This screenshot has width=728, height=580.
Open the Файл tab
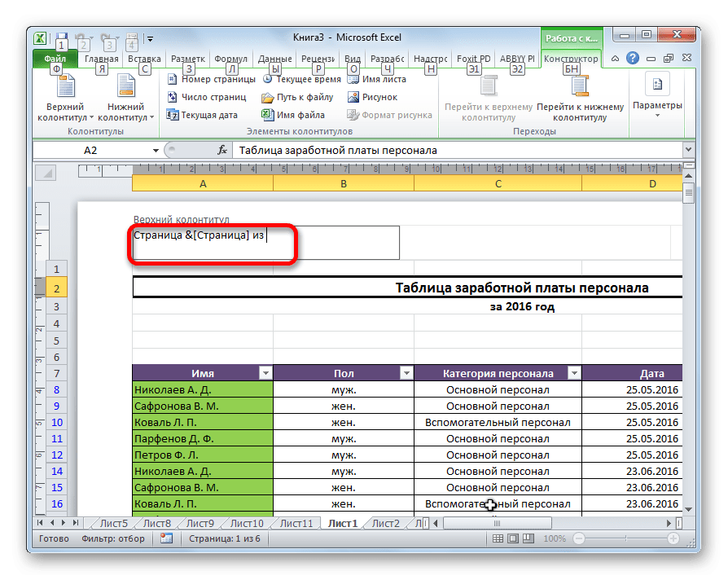(55, 59)
